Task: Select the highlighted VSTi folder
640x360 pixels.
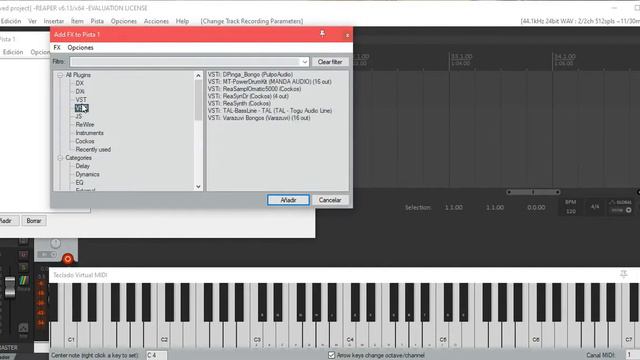Action: [81, 108]
